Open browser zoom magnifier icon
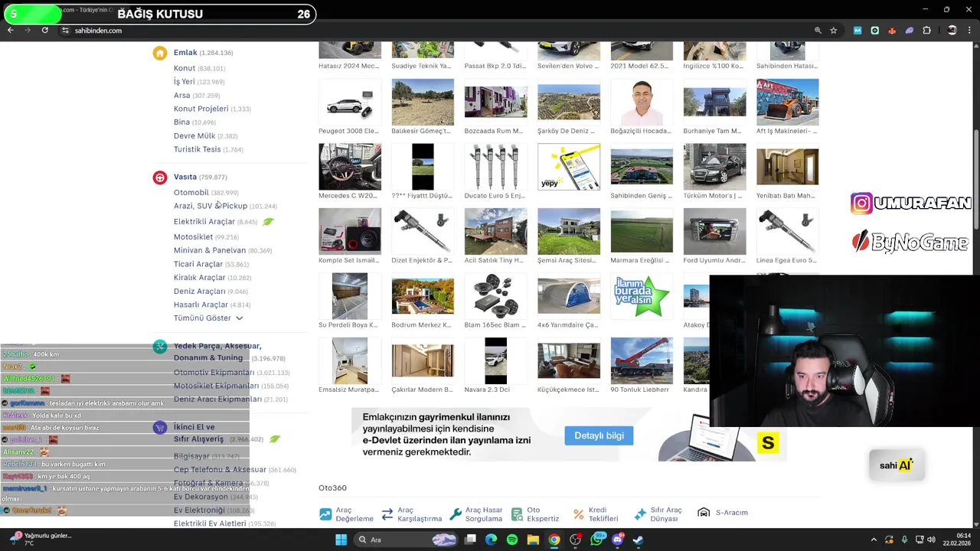Screen dimensions: 980x551 pos(818,31)
